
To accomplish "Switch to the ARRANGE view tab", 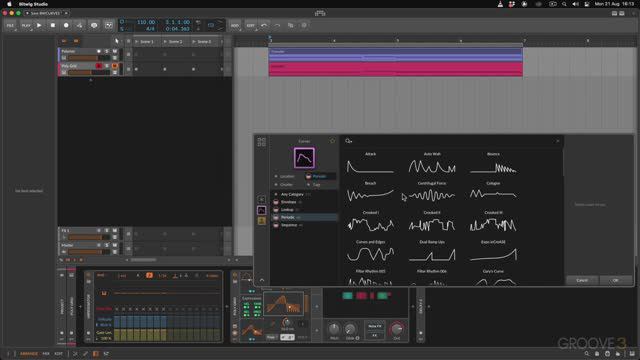I will [x=29, y=353].
